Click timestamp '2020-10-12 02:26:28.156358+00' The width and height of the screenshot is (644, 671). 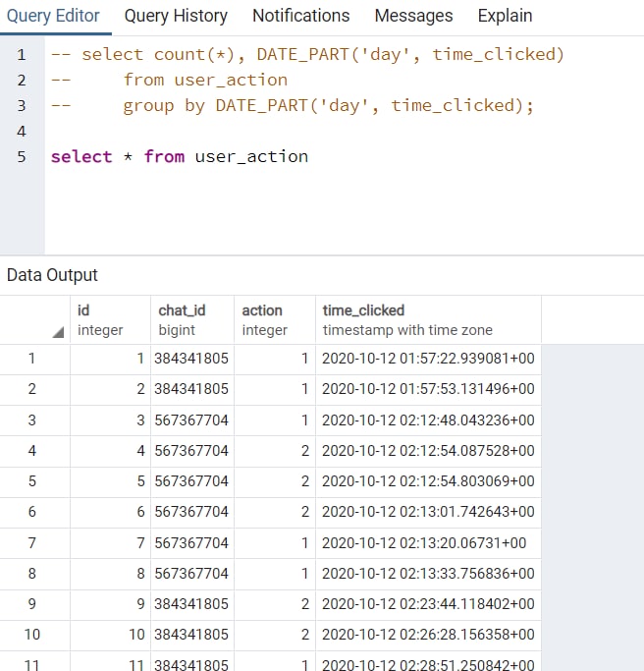coord(428,635)
